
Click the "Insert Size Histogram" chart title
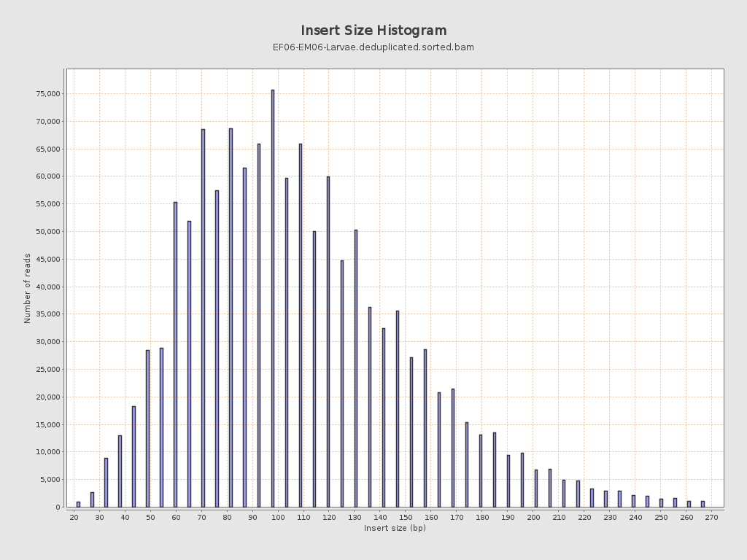point(374,31)
